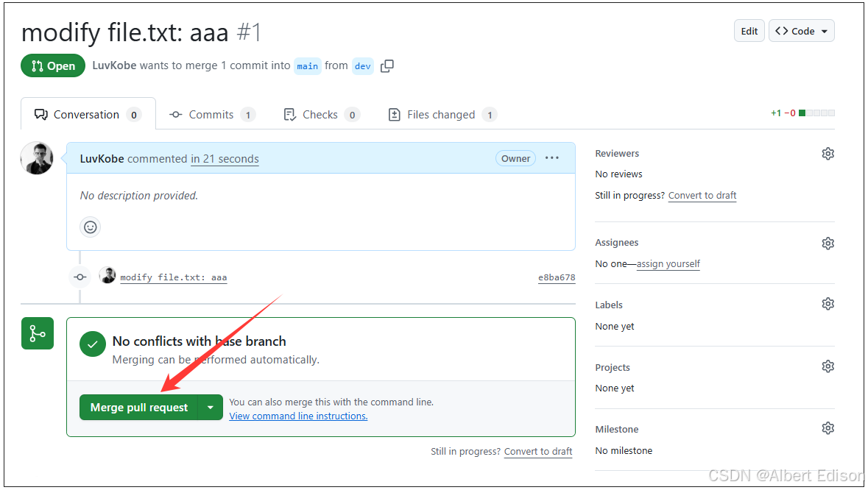This screenshot has width=868, height=490.
Task: Click green check no-conflicts icon
Action: tap(93, 344)
